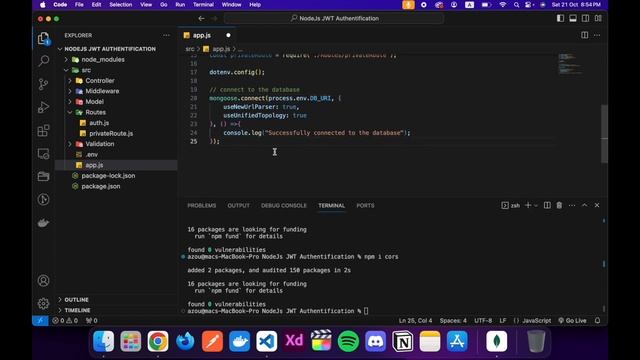Screen dimensions: 640x360
Task: Collapse the src folder
Action: [66, 70]
